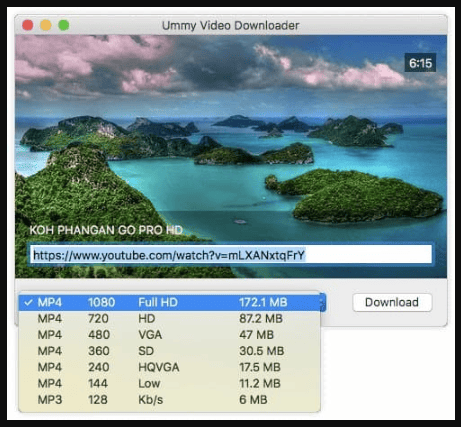Click the KOH PHANGAN GO PRO HD title
Image resolution: width=461 pixels, height=427 pixels.
106,230
